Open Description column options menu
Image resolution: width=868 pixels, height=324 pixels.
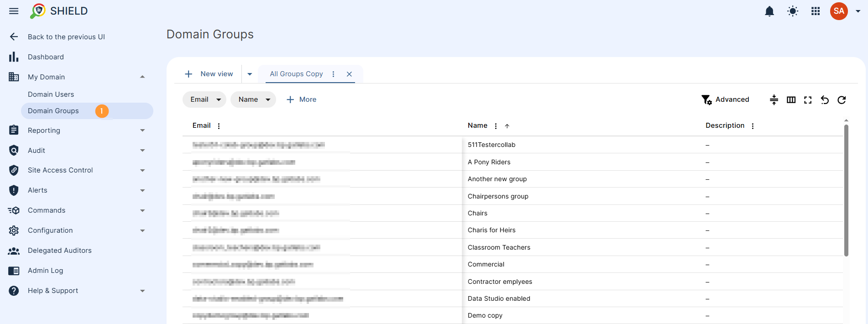tap(753, 126)
